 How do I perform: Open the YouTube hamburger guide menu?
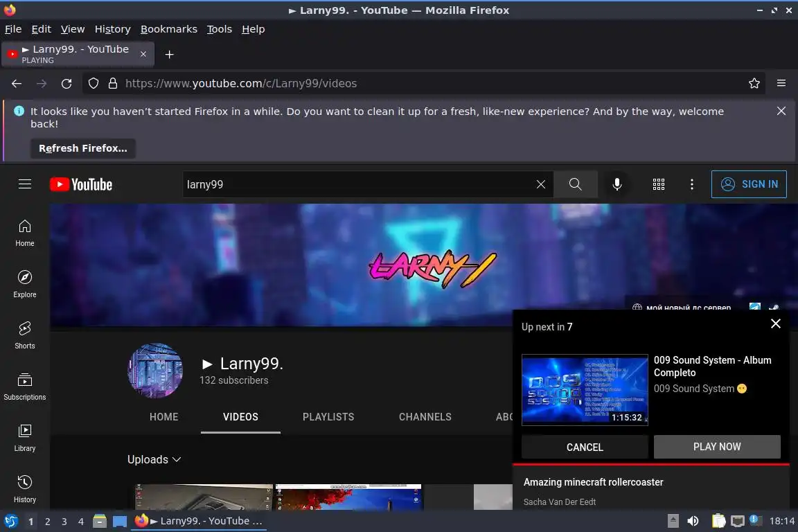(x=25, y=184)
